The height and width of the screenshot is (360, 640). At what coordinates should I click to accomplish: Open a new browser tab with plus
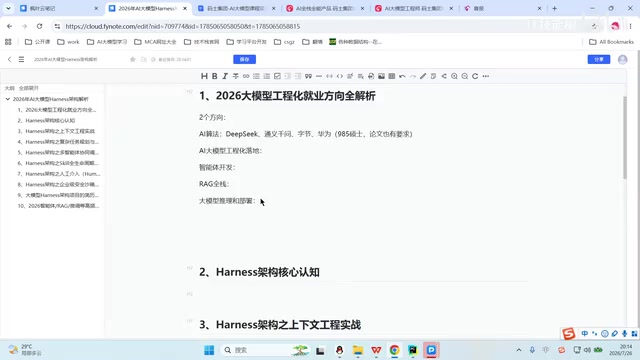(x=554, y=8)
